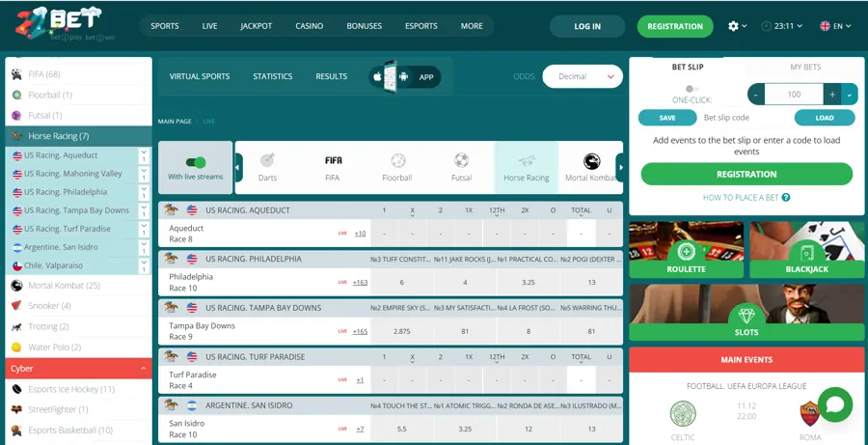Image resolution: width=868 pixels, height=445 pixels.
Task: Expand the Chile. Valparaiso sidebar entry
Action: click(144, 265)
